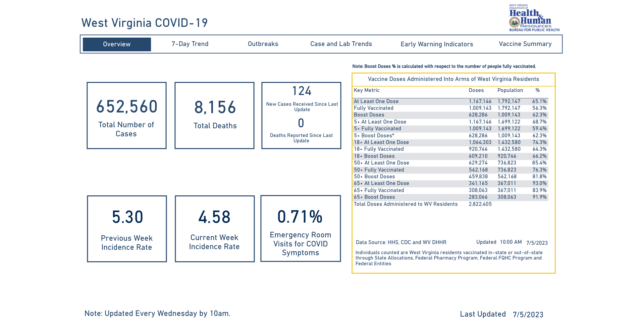Select the 18+ At Least One Dose row
Viewport: 644px width, 326px height.
coord(450,142)
